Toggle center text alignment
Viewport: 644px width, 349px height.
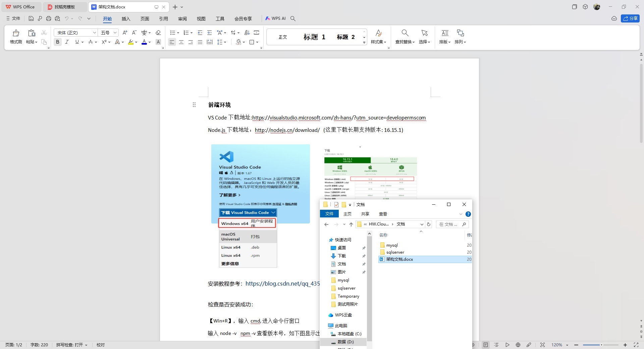[181, 42]
